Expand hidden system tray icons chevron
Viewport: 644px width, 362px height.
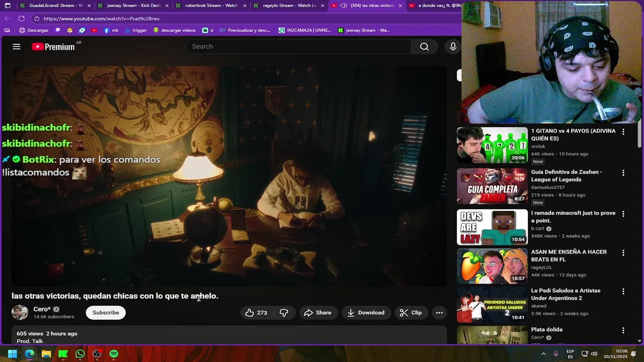click(x=543, y=354)
